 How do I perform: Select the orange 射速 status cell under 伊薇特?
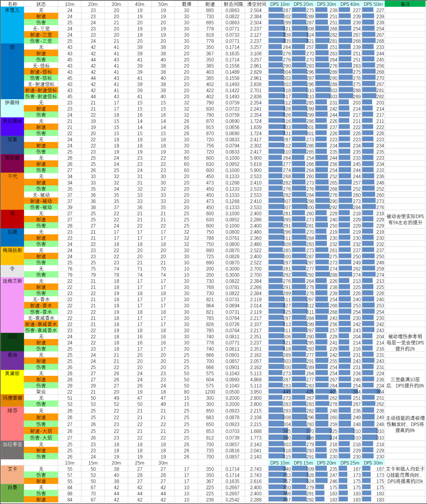pyautogui.click(x=41, y=109)
